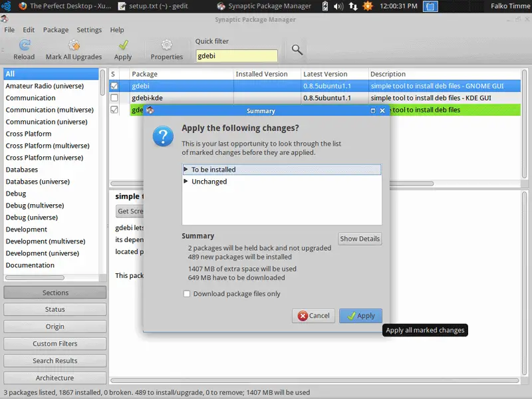Click the Summary dialog window icon
The height and width of the screenshot is (399, 532).
[150, 110]
